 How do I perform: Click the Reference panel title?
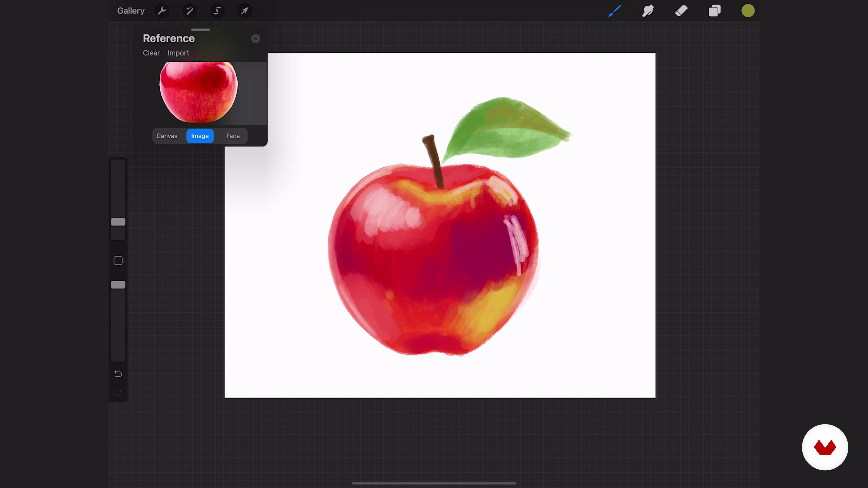coord(169,38)
